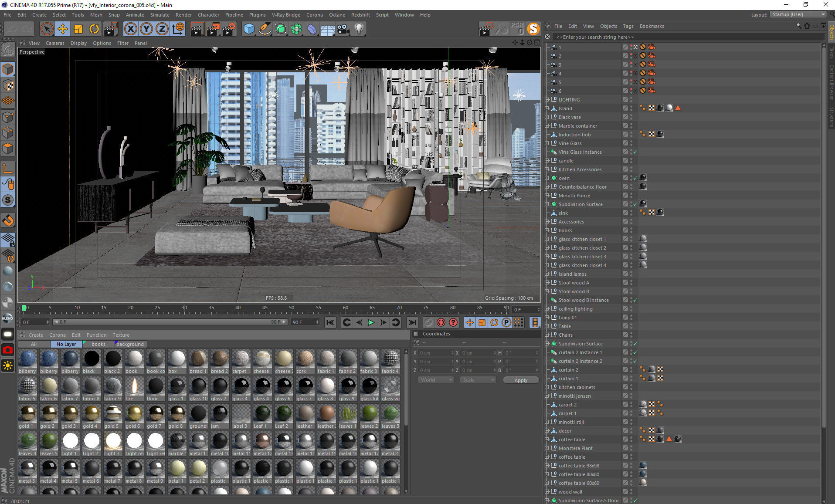Add a Cube primitive object

coord(249,29)
